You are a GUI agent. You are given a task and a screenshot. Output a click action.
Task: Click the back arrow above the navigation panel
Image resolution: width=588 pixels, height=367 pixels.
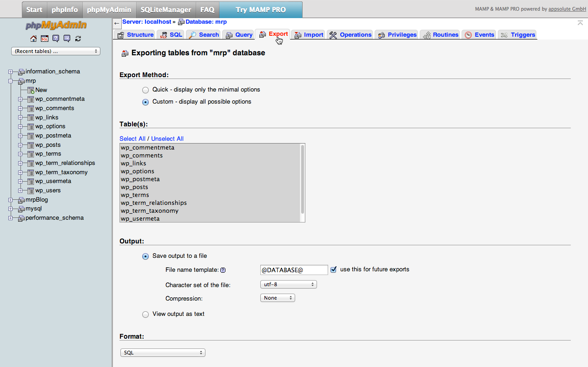pos(117,23)
